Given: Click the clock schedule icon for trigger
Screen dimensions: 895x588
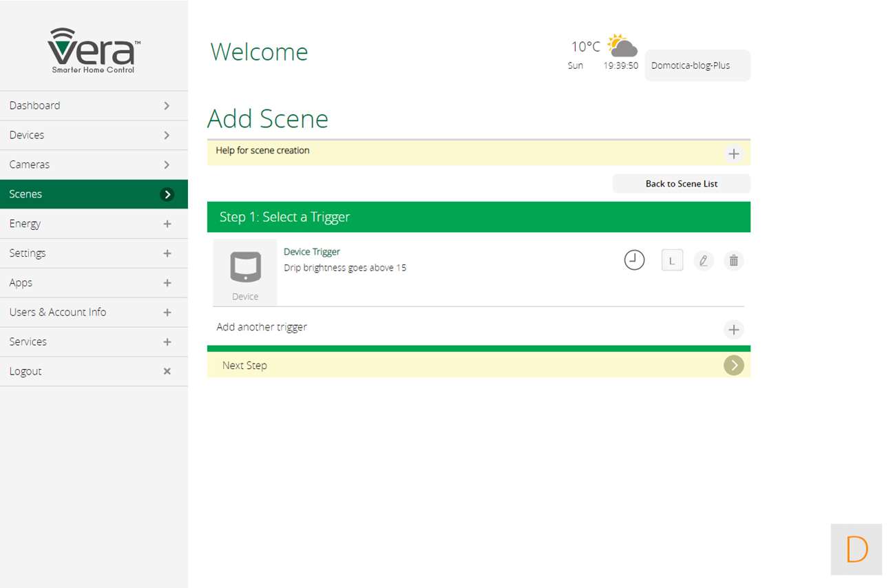Looking at the screenshot, I should click(634, 260).
